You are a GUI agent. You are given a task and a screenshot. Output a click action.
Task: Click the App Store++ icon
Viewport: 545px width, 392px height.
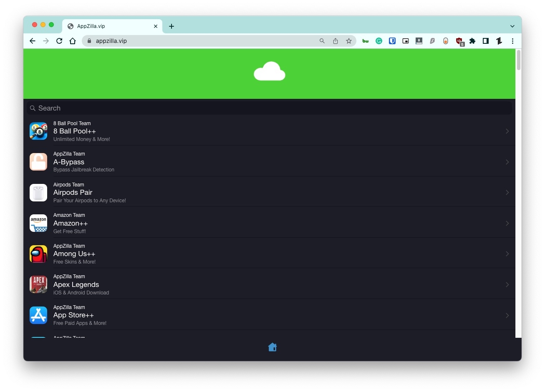(x=38, y=315)
